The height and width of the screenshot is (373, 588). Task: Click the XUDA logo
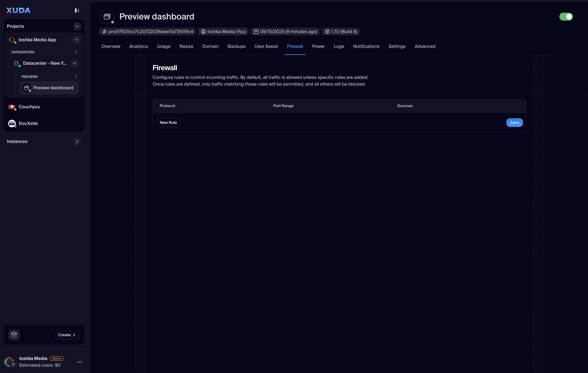[x=18, y=10]
